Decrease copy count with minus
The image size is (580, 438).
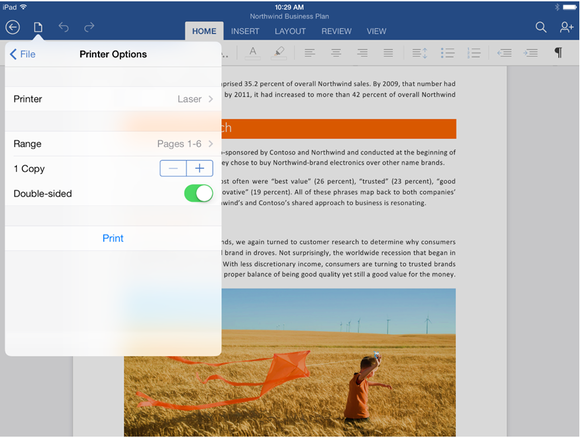pyautogui.click(x=173, y=169)
